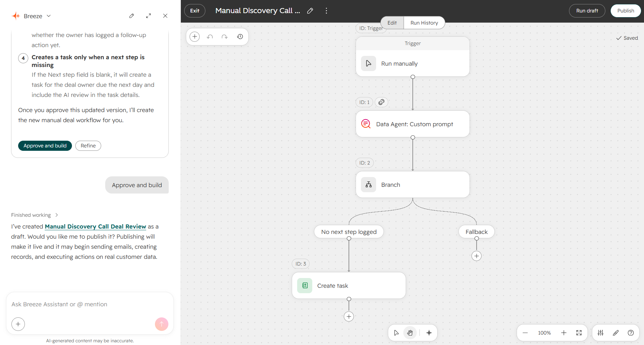Image resolution: width=644 pixels, height=345 pixels.
Task: Select the Edit tab
Action: click(x=392, y=23)
